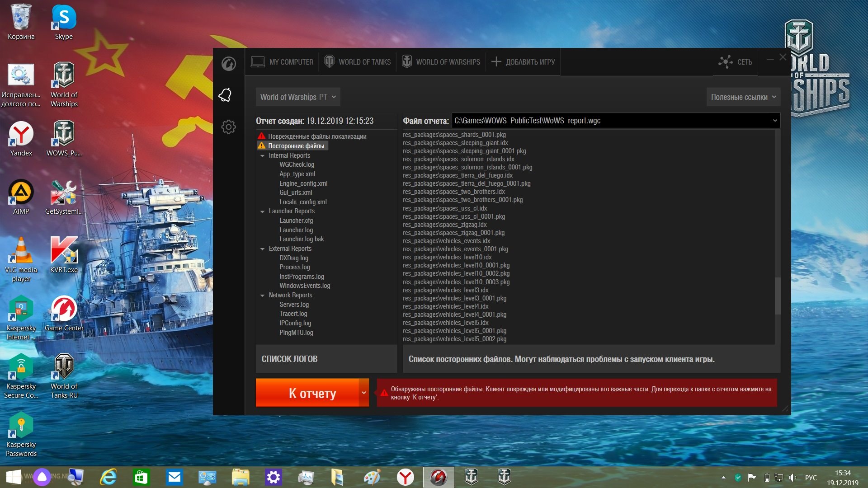Open WindowsEvents.log in the tree

305,286
